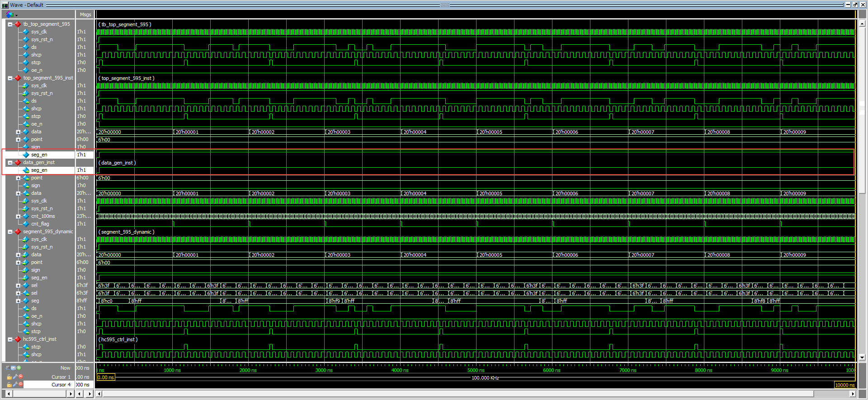The height and width of the screenshot is (400, 868).
Task: Click the 2000 ns timeline tick label
Action: pos(248,370)
